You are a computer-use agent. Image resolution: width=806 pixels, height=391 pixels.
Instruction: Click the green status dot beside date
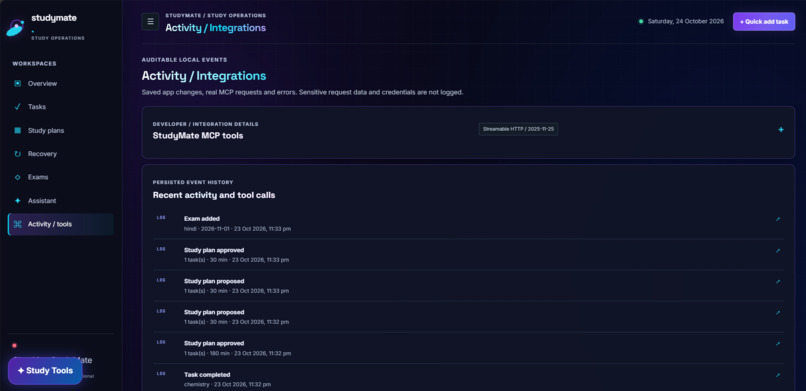641,22
